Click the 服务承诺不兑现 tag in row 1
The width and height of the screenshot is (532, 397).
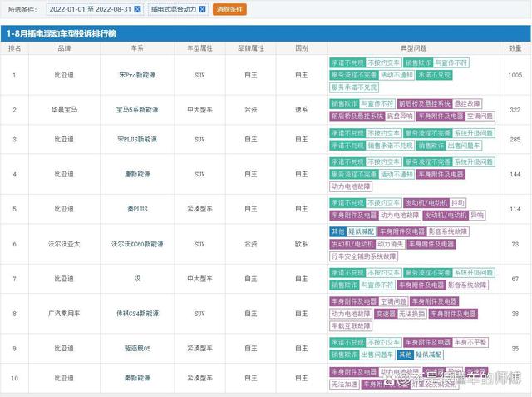[354, 87]
